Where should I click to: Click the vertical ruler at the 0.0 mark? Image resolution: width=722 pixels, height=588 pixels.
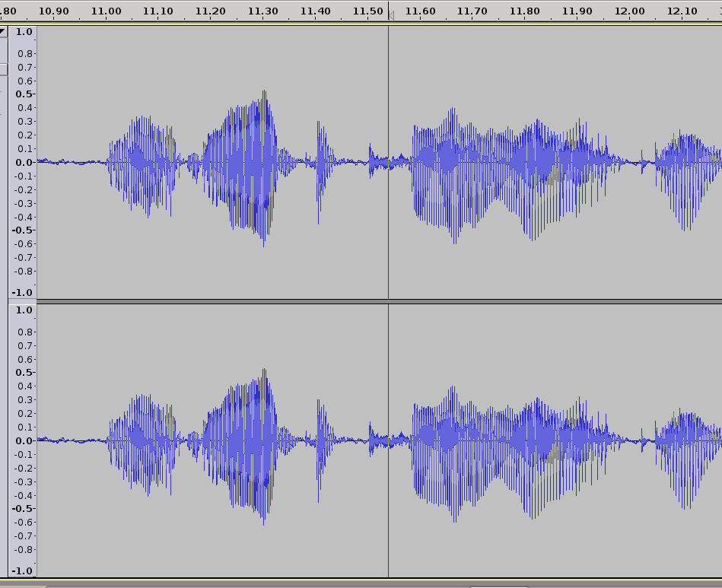click(24, 161)
